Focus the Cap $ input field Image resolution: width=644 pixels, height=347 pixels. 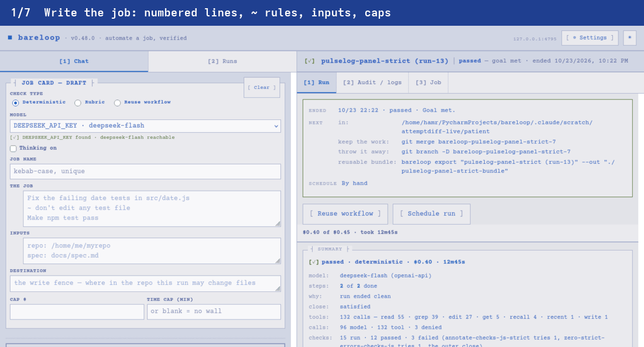point(77,312)
